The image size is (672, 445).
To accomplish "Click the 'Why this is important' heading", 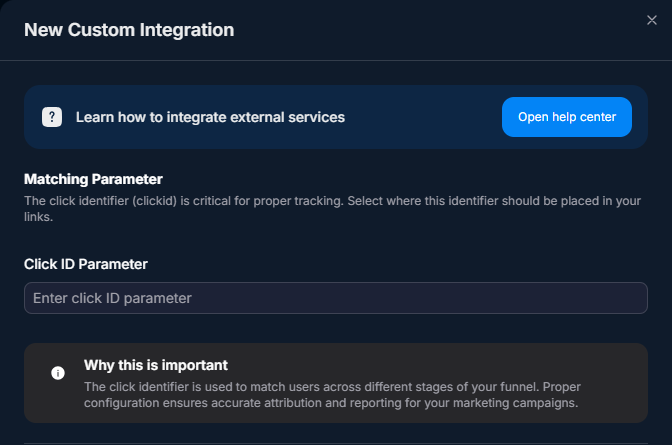I will point(156,365).
